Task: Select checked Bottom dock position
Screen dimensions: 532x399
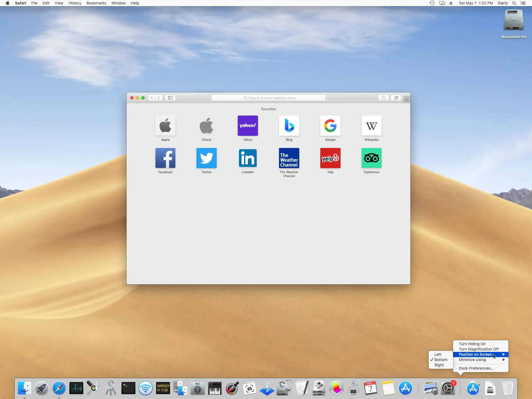Action: click(x=441, y=360)
